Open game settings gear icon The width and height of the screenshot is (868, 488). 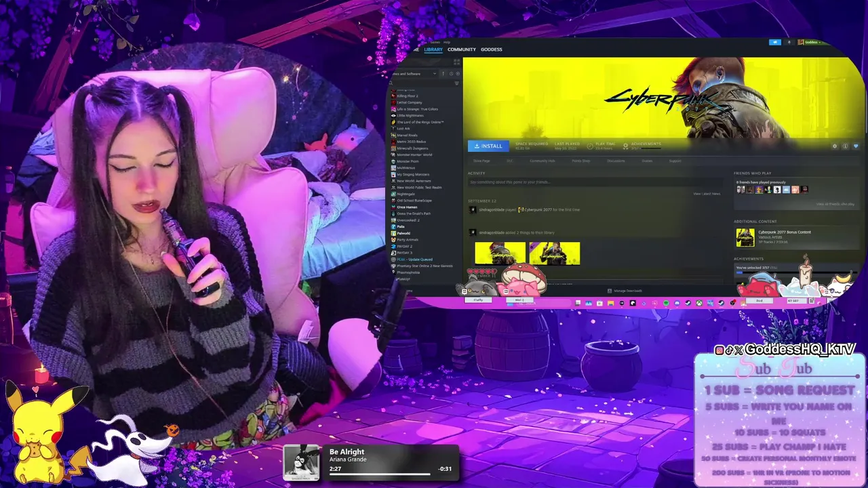click(x=835, y=146)
